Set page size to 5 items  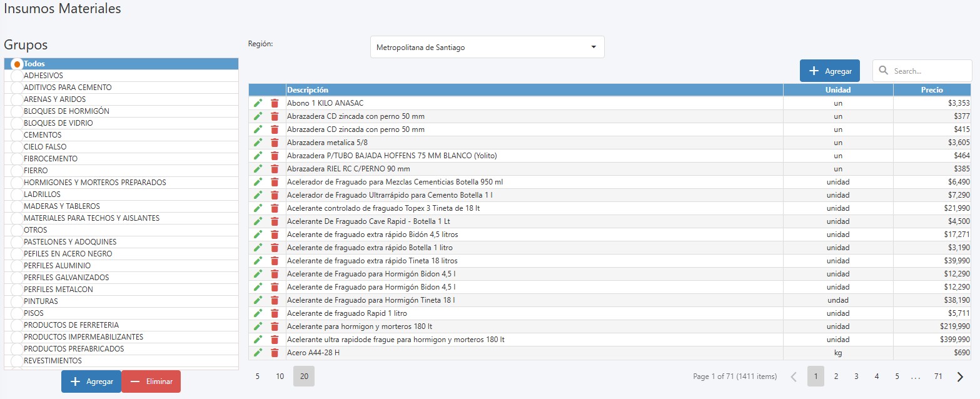pos(258,376)
